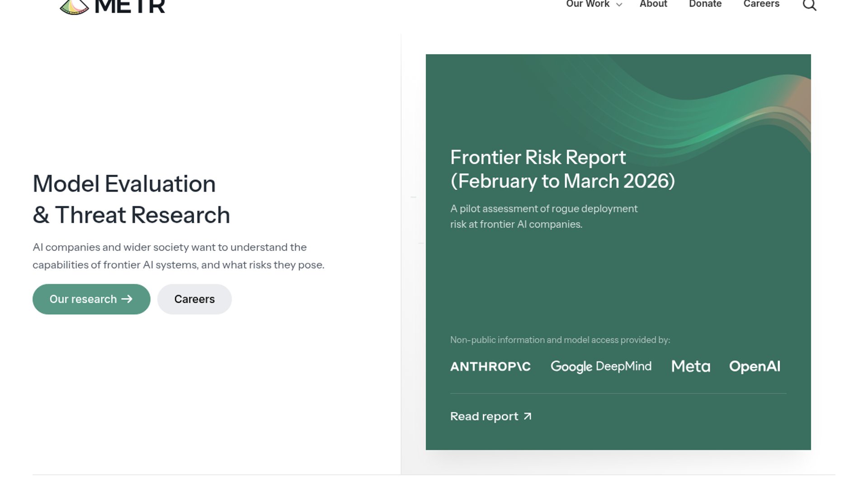Click the Anthropic logo
Viewport: 868px width, 488px height.
tap(491, 366)
